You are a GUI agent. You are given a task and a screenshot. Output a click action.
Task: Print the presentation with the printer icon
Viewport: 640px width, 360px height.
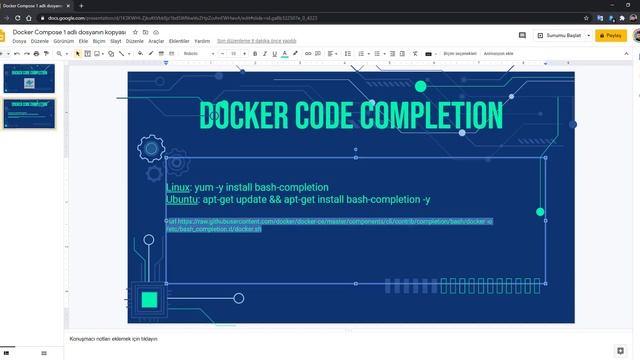36,53
